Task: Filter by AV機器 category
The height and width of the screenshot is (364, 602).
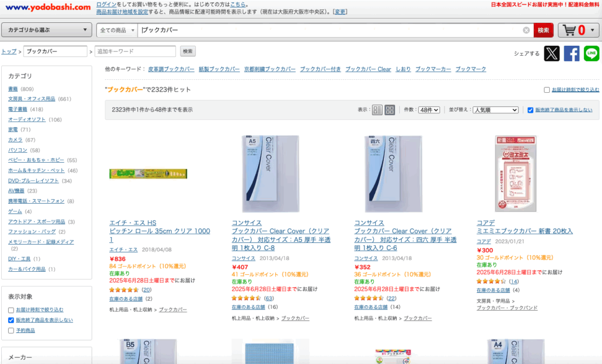Action: point(16,191)
